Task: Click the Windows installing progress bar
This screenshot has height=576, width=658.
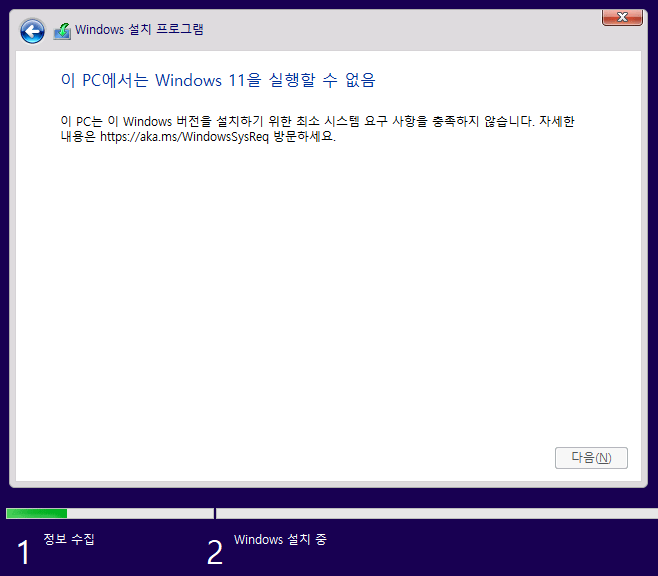Action: [x=437, y=513]
